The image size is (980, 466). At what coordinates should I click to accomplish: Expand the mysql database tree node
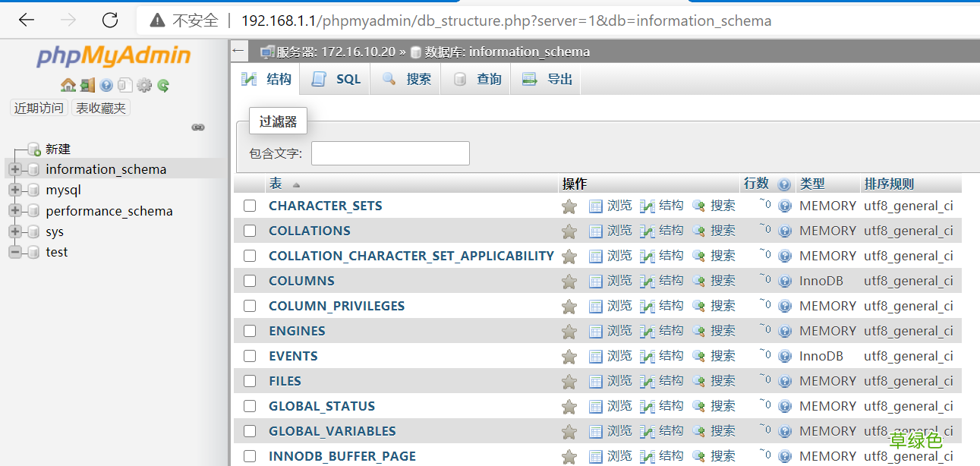[x=14, y=189]
